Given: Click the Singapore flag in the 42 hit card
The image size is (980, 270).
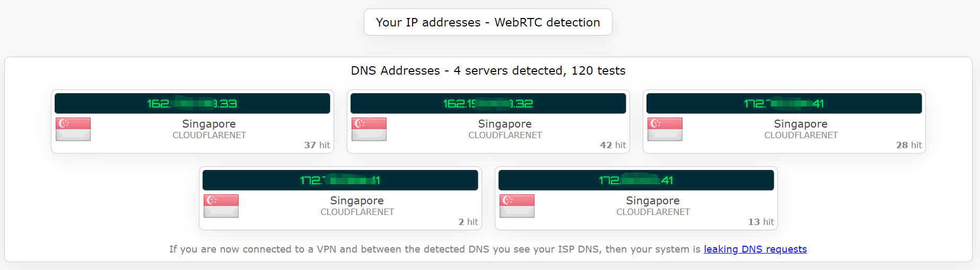Looking at the screenshot, I should click(369, 129).
